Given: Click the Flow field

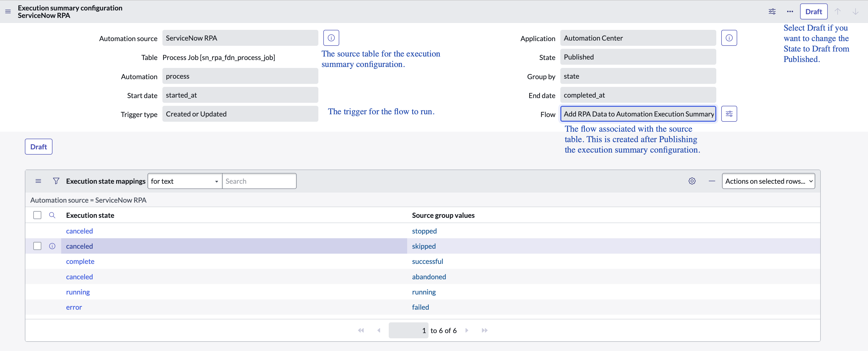Looking at the screenshot, I should pyautogui.click(x=638, y=114).
